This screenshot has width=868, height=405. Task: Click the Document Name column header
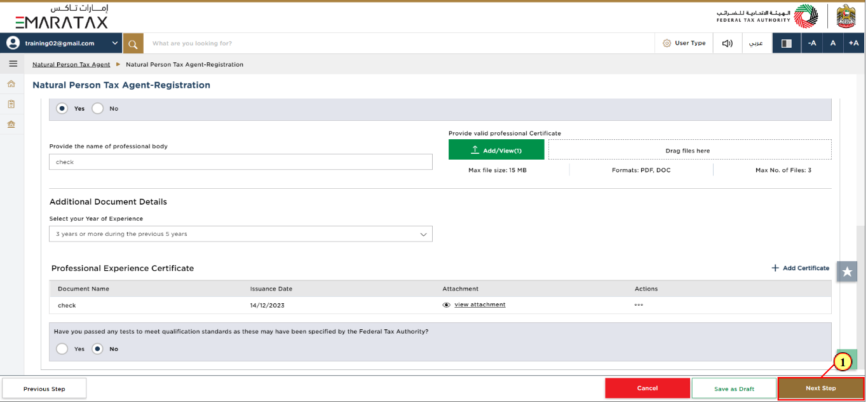pyautogui.click(x=83, y=289)
